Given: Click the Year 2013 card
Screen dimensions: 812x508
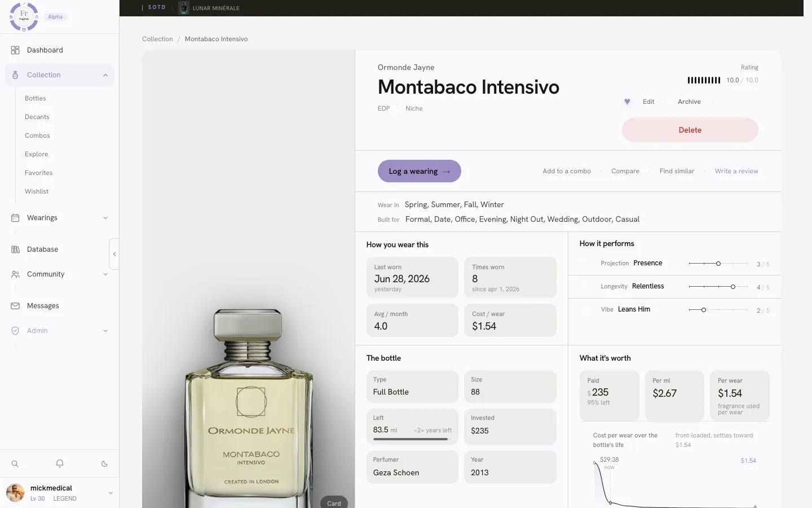Looking at the screenshot, I should (510, 467).
